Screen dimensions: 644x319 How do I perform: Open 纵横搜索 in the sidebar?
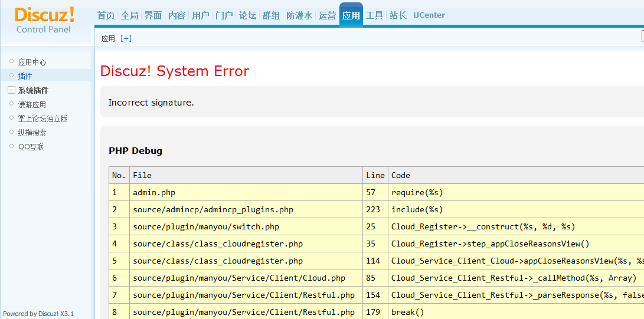[32, 133]
